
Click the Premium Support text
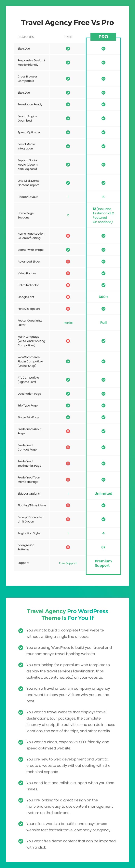(103, 563)
